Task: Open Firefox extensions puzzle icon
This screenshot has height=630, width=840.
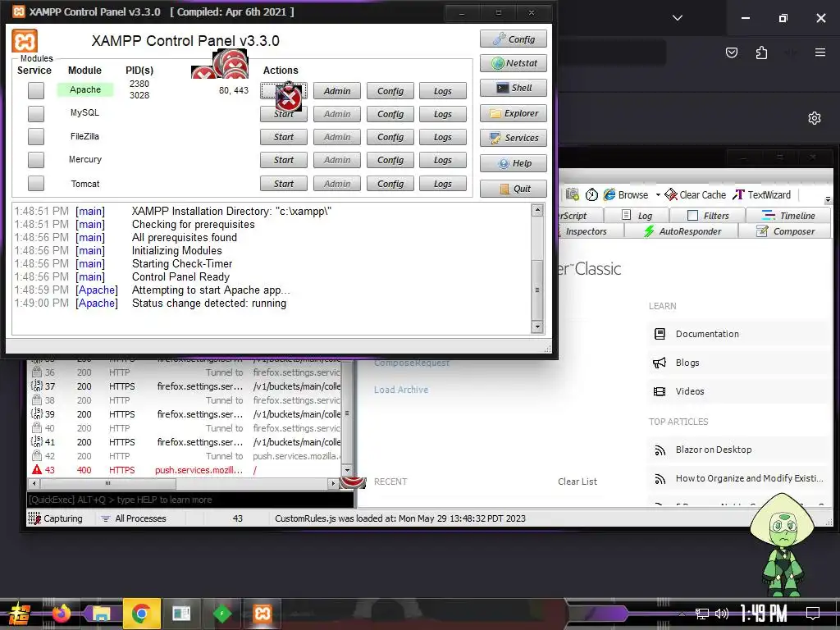Action: (761, 52)
